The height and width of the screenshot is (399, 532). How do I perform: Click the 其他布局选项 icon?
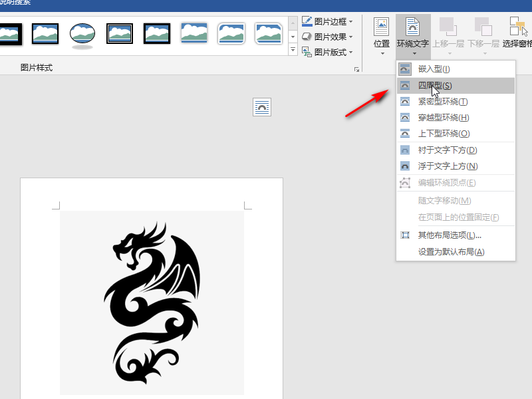click(405, 235)
